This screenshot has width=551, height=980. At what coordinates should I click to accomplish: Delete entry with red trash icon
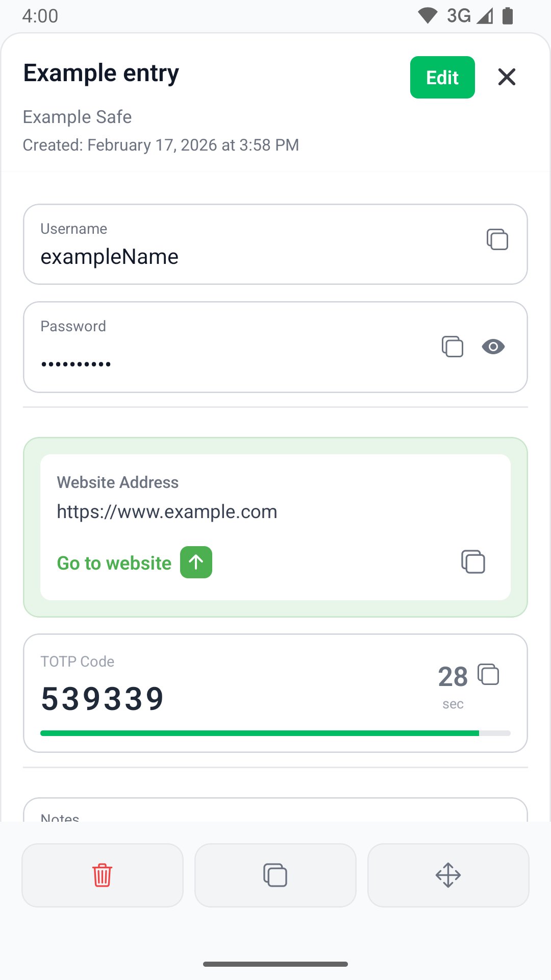[x=103, y=875]
